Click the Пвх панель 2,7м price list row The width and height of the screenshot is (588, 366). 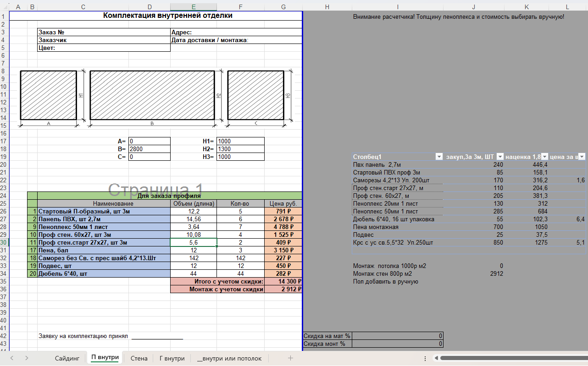[x=397, y=164]
